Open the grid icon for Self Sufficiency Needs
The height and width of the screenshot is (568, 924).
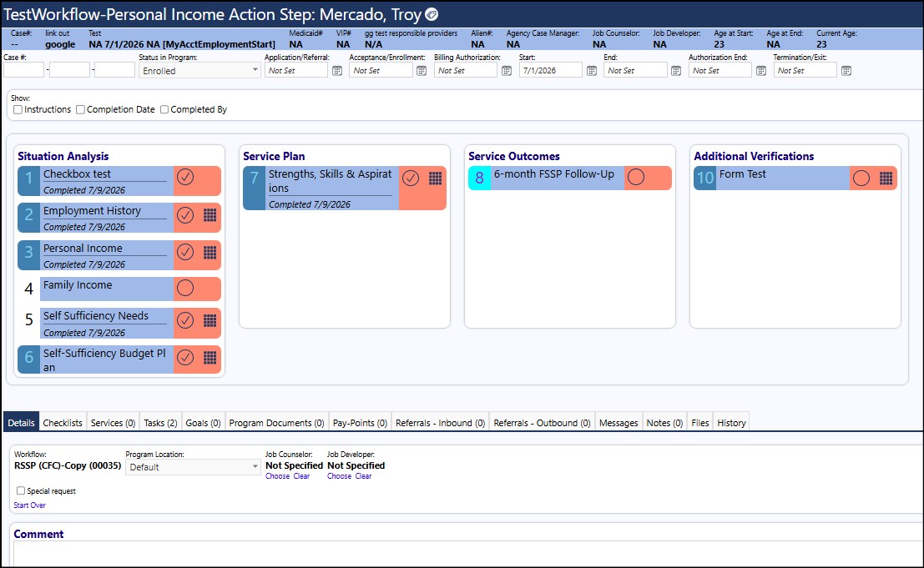click(x=210, y=321)
